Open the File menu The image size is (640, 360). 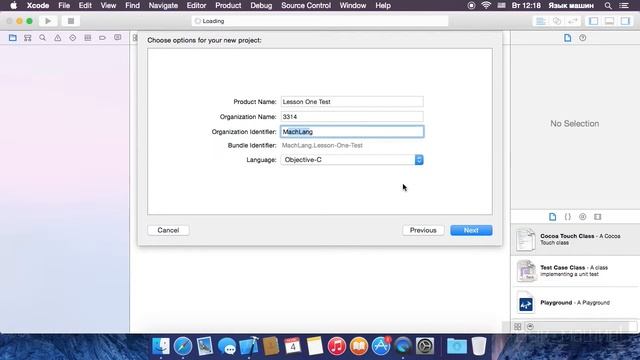(64, 6)
